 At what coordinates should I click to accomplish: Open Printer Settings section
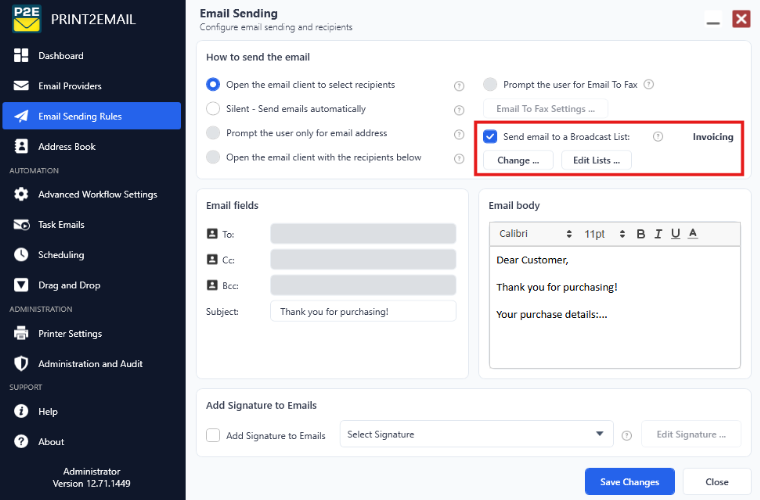pos(92,333)
